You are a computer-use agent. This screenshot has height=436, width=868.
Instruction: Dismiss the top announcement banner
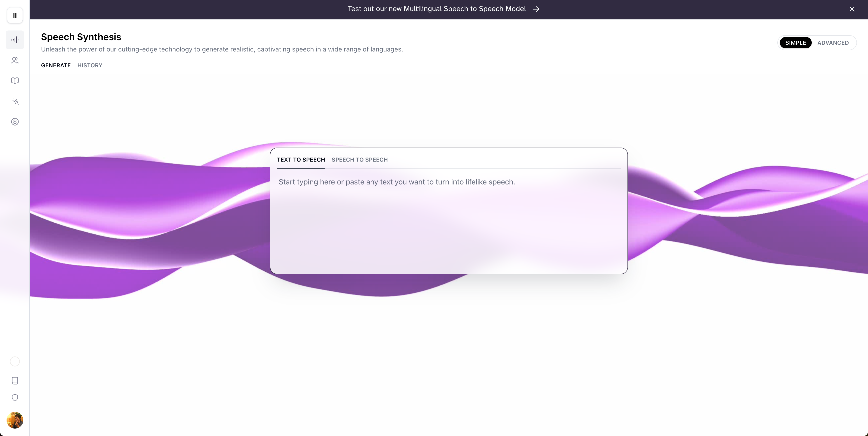click(852, 9)
